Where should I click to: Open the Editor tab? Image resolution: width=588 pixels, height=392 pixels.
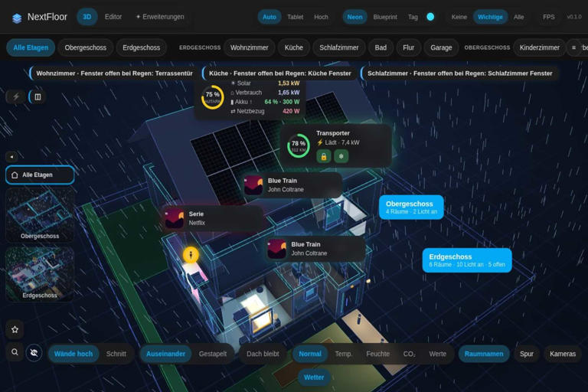pos(113,17)
